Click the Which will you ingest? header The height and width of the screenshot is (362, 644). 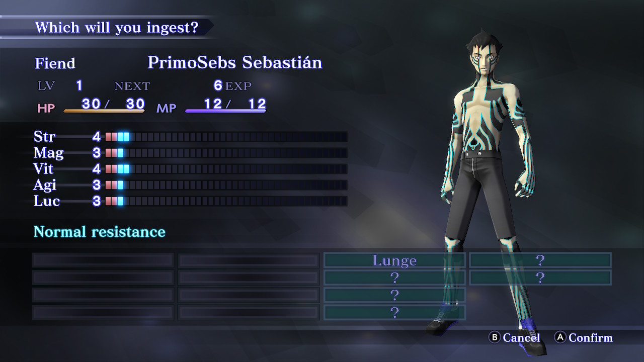[117, 27]
